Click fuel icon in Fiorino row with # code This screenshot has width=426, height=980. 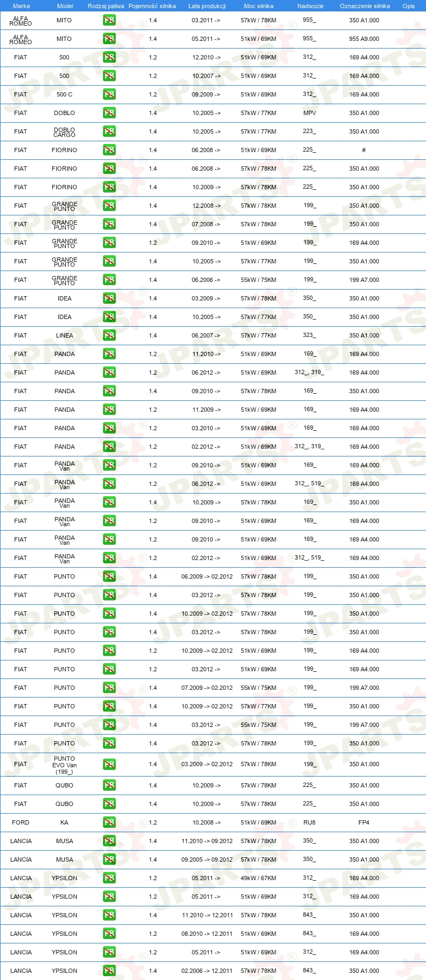pyautogui.click(x=109, y=150)
